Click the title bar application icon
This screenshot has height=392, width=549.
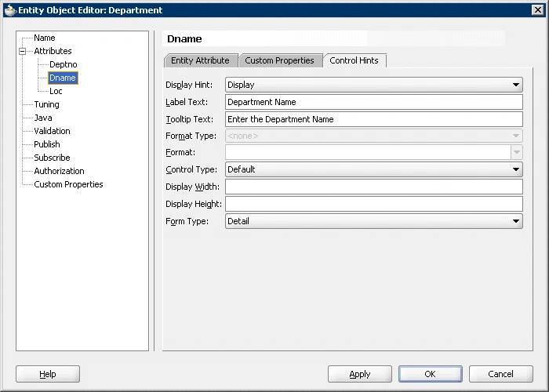10,10
